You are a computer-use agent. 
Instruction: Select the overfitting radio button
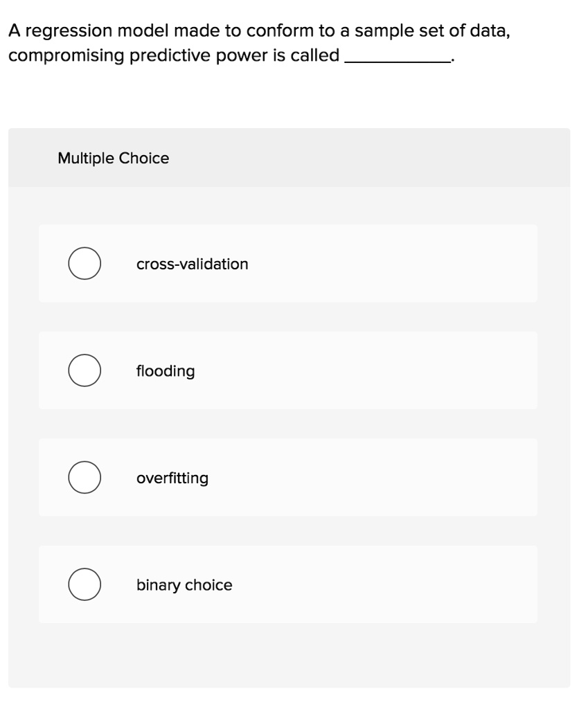84,477
